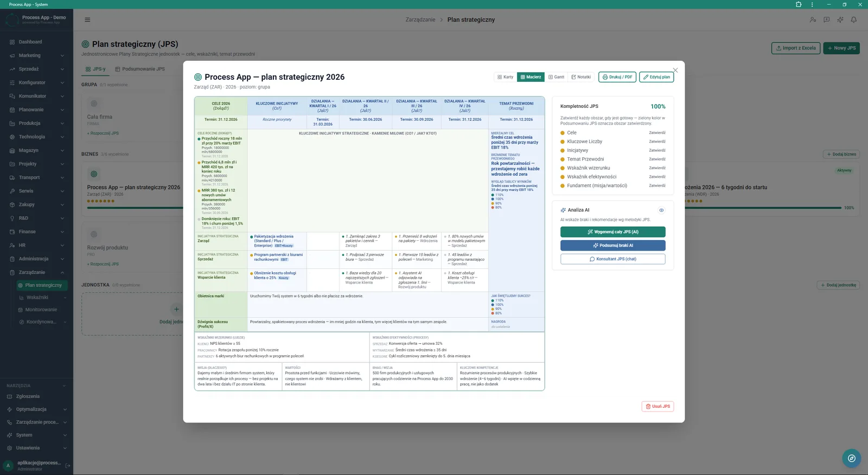The image size is (868, 475).
Task: Expand the Finanse menu chevron
Action: click(62, 232)
